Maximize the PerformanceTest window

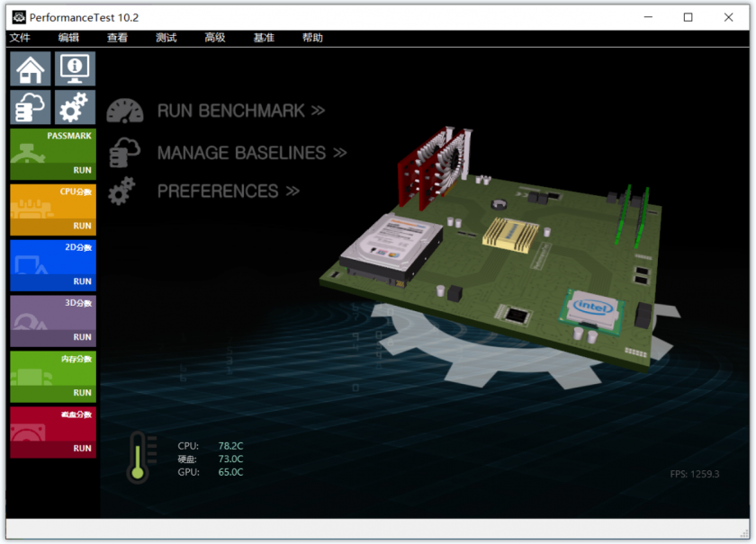pyautogui.click(x=688, y=17)
